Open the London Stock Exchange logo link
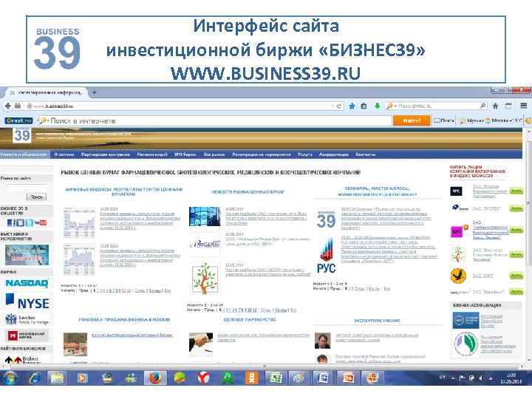This screenshot has width=532, height=399. click(x=27, y=320)
